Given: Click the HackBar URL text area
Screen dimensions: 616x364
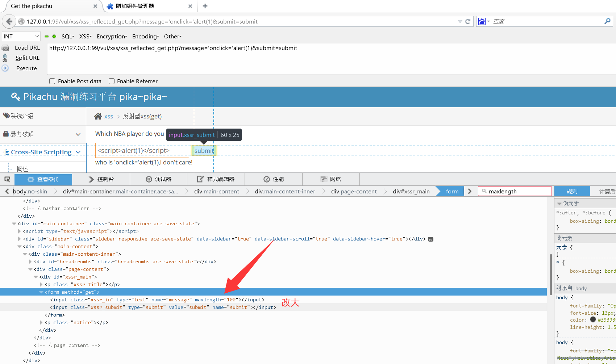Looking at the screenshot, I should [x=331, y=59].
